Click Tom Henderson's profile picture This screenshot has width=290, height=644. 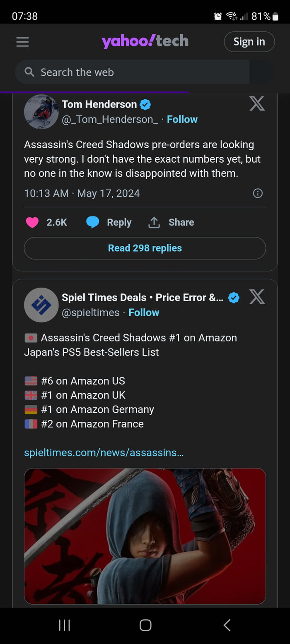pyautogui.click(x=41, y=112)
